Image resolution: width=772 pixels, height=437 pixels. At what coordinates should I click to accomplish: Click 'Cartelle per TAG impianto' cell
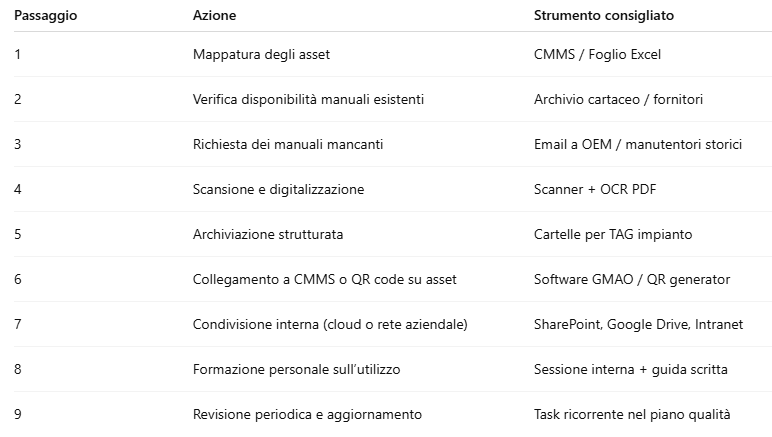613,234
